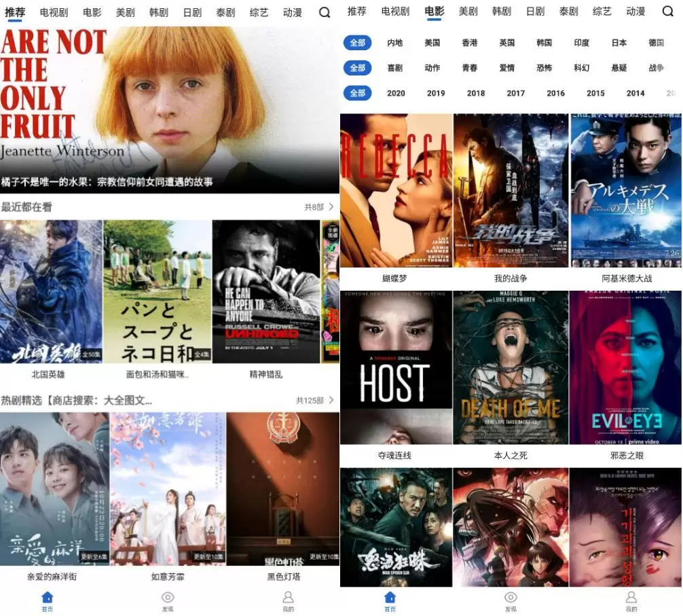Viewport: 683px width, 616px height.
Task: Expand the 共125部 chevron arrow
Action: 331,400
